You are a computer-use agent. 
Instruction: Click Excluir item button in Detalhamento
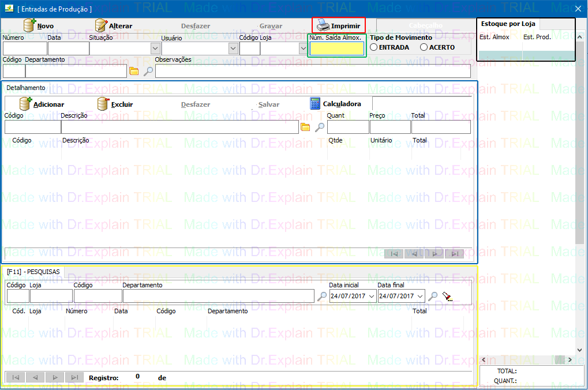click(x=115, y=104)
